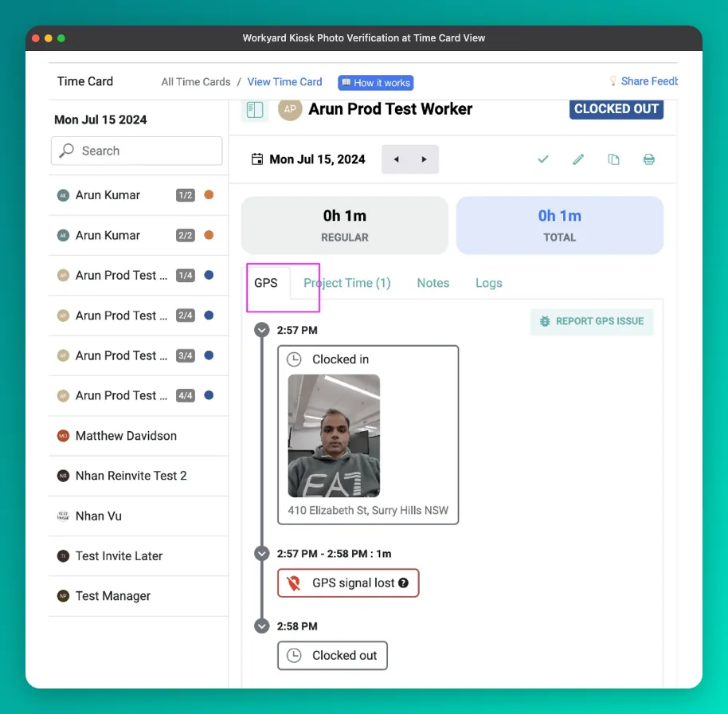Image resolution: width=728 pixels, height=714 pixels.
Task: Edit time card with pencil icon
Action: point(578,159)
